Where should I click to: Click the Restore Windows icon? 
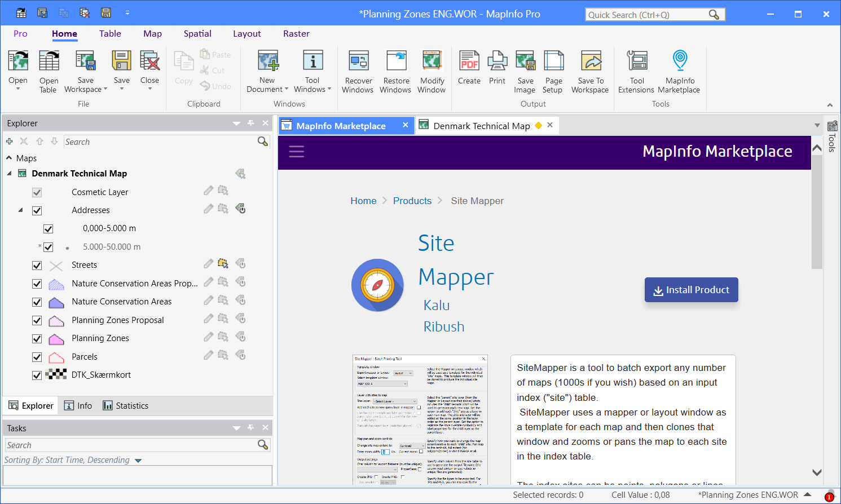click(396, 61)
